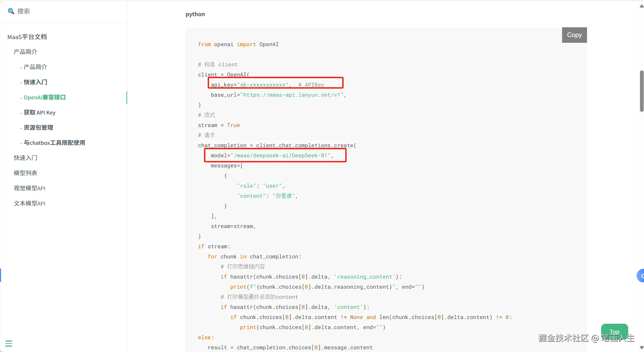Click the MaaS平台文档 heading
Viewport: 644px width, 352px height.
27,37
